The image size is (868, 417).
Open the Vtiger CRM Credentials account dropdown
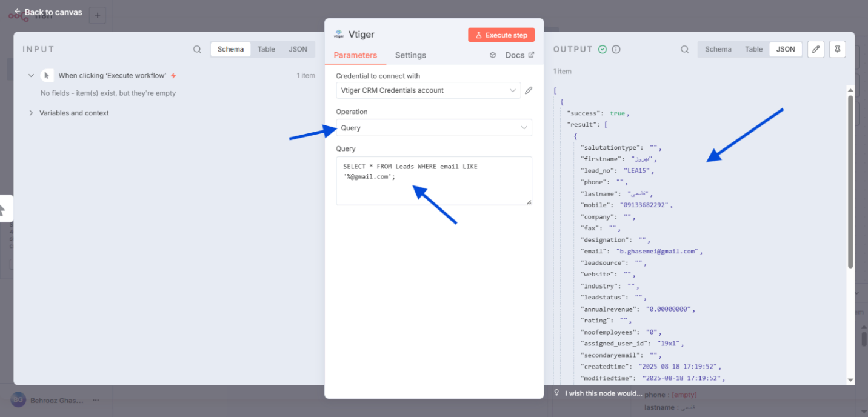[428, 90]
